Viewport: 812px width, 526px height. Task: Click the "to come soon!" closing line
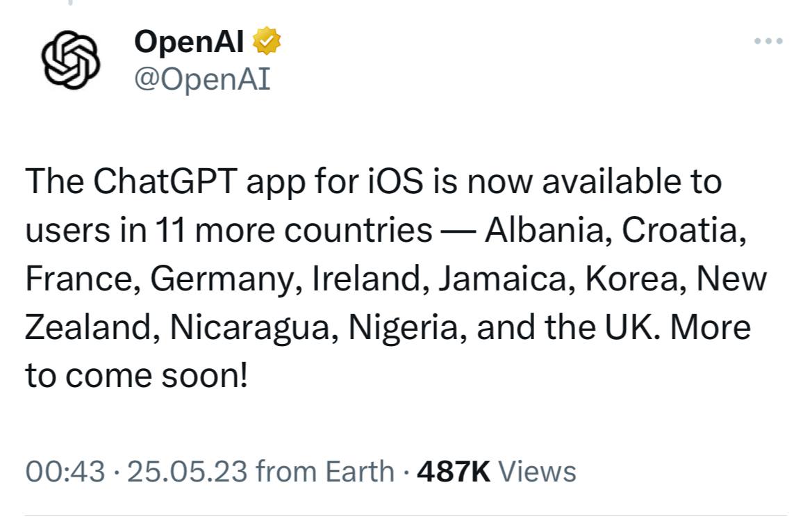coord(137,376)
